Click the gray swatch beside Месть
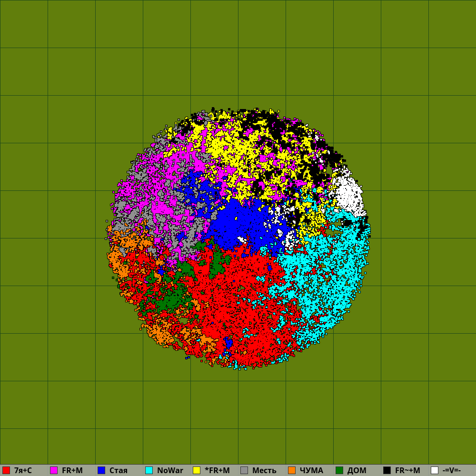The width and height of the screenshot is (476, 476). pyautogui.click(x=244, y=470)
